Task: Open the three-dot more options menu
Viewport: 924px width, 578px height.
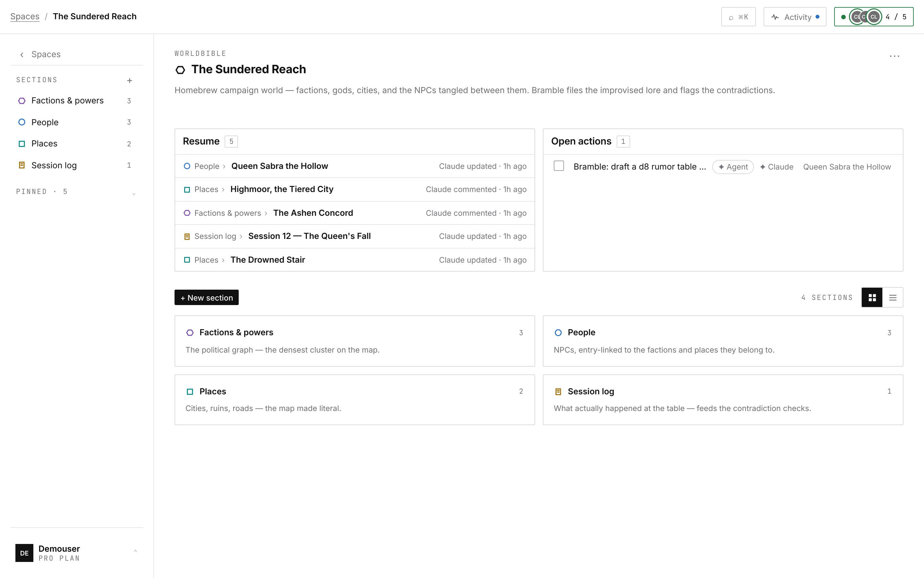Action: (x=894, y=56)
